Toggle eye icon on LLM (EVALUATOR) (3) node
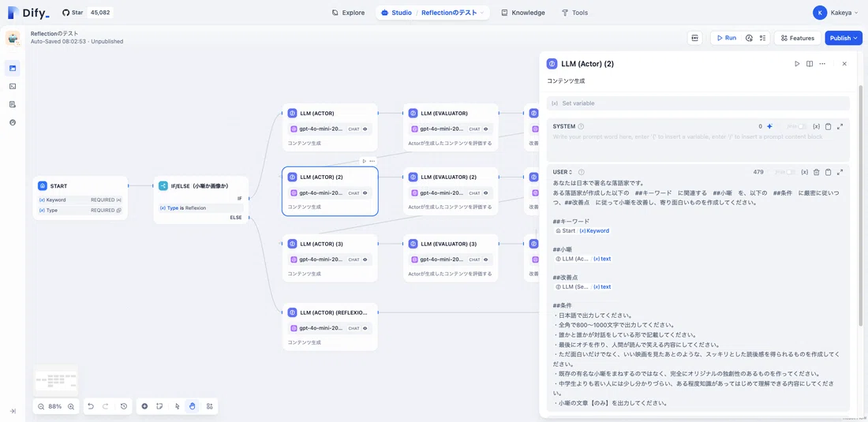 click(486, 260)
